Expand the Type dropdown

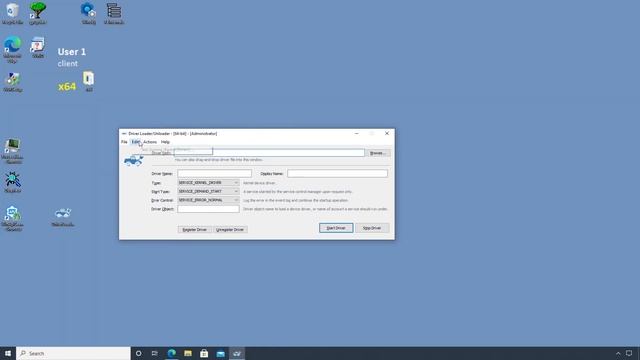tap(208, 183)
